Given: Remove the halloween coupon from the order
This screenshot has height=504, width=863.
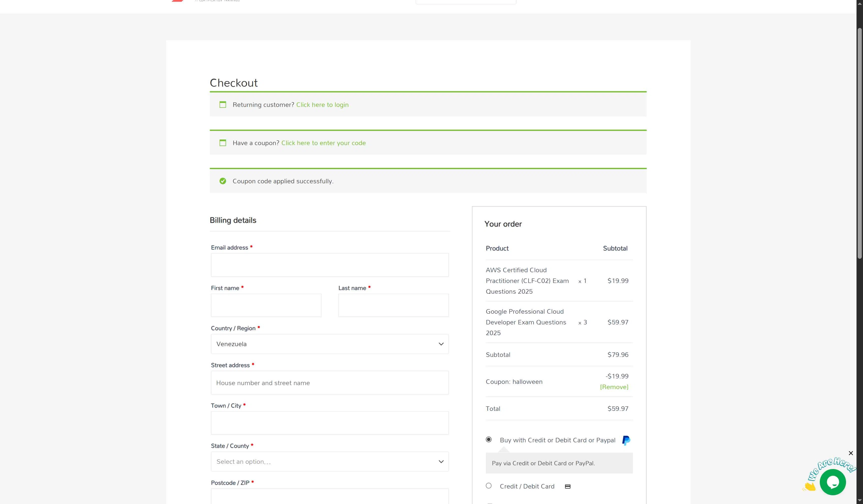Looking at the screenshot, I should pyautogui.click(x=614, y=387).
